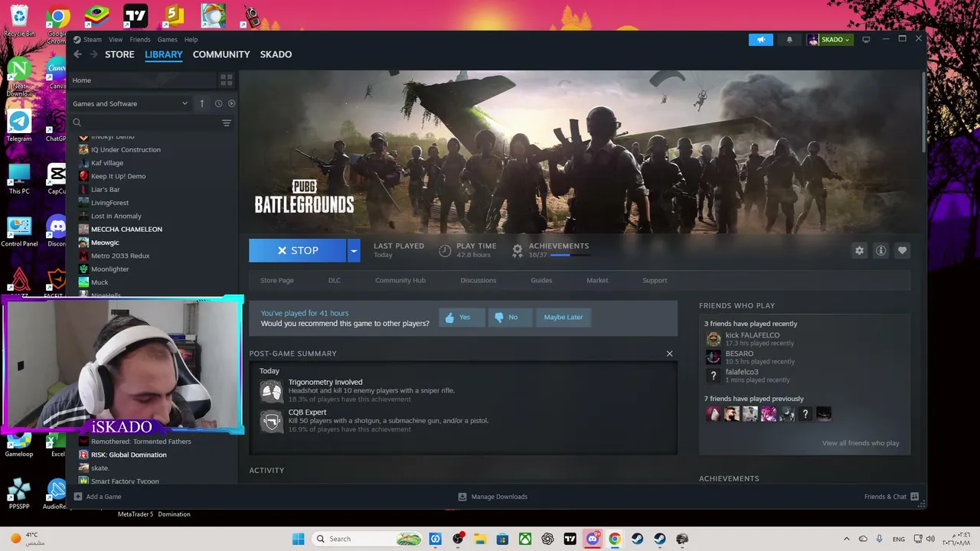Expand the dropdown beside STOP button

pyautogui.click(x=354, y=250)
